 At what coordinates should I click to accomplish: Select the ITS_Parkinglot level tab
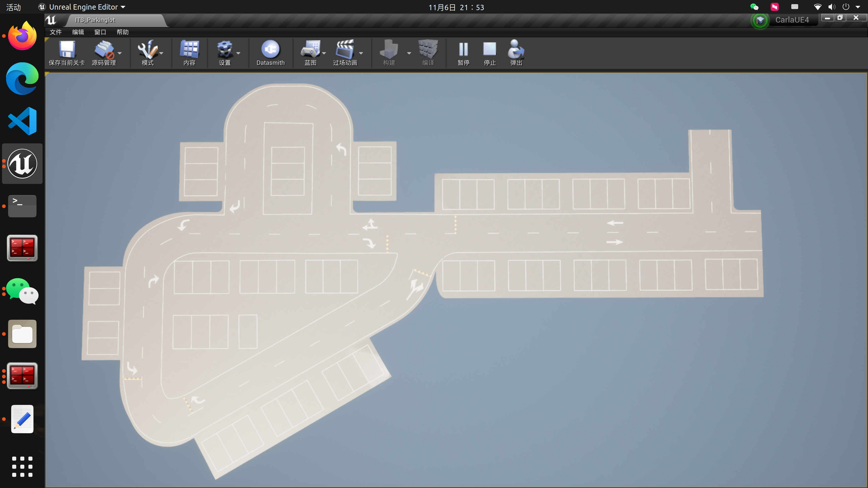(x=95, y=20)
